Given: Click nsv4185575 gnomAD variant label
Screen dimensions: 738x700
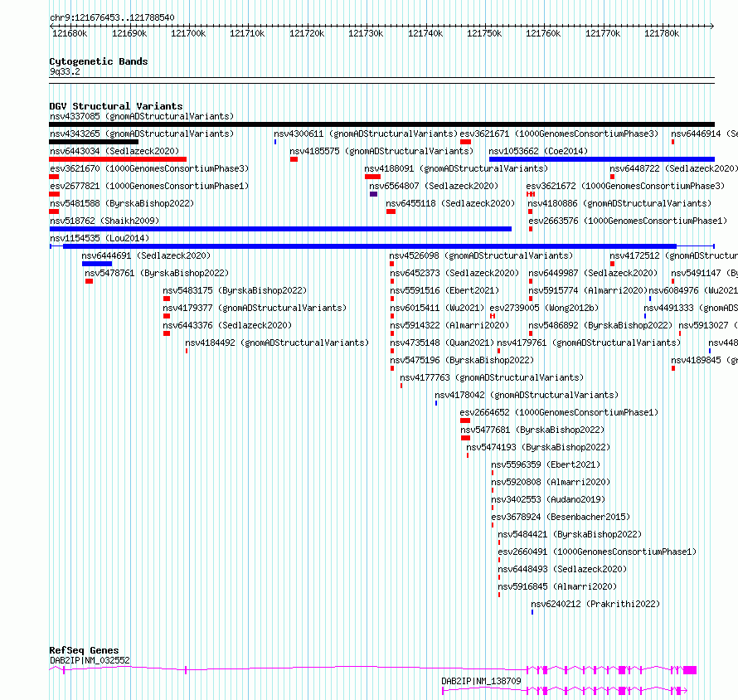Looking at the screenshot, I should [x=381, y=151].
